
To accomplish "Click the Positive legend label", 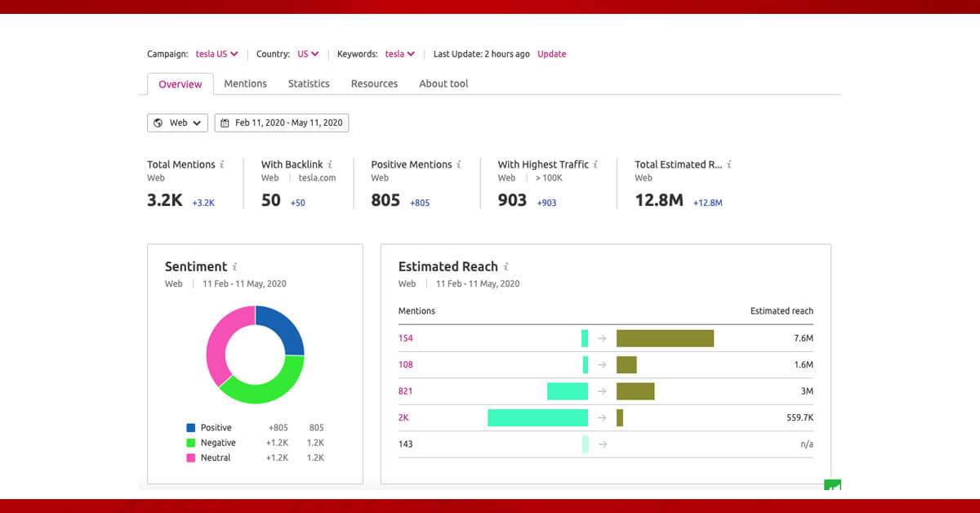I will (x=216, y=427).
